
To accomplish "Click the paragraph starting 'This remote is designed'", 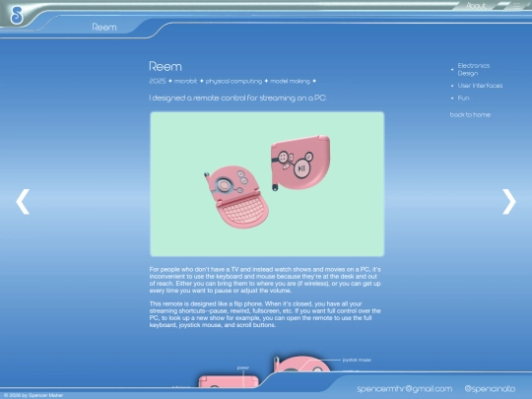I will [265, 314].
